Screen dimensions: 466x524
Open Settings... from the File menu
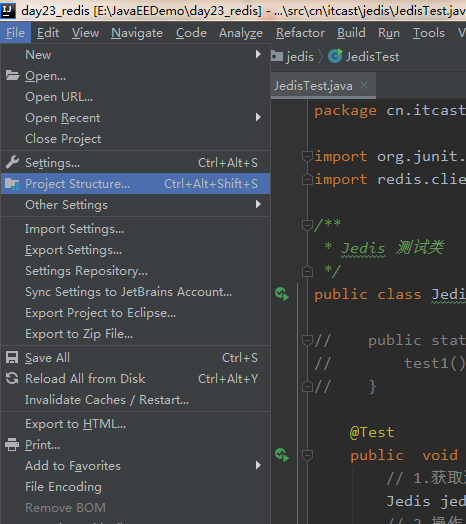click(x=135, y=163)
